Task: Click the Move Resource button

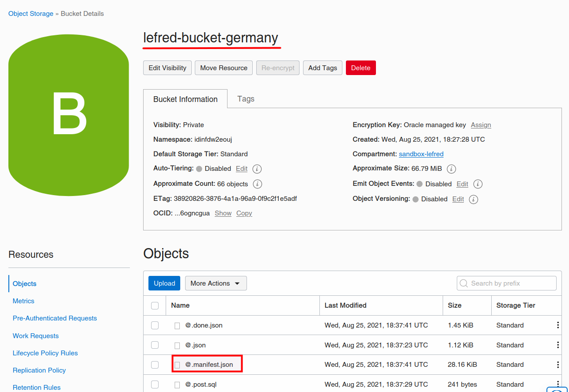Action: [224, 68]
